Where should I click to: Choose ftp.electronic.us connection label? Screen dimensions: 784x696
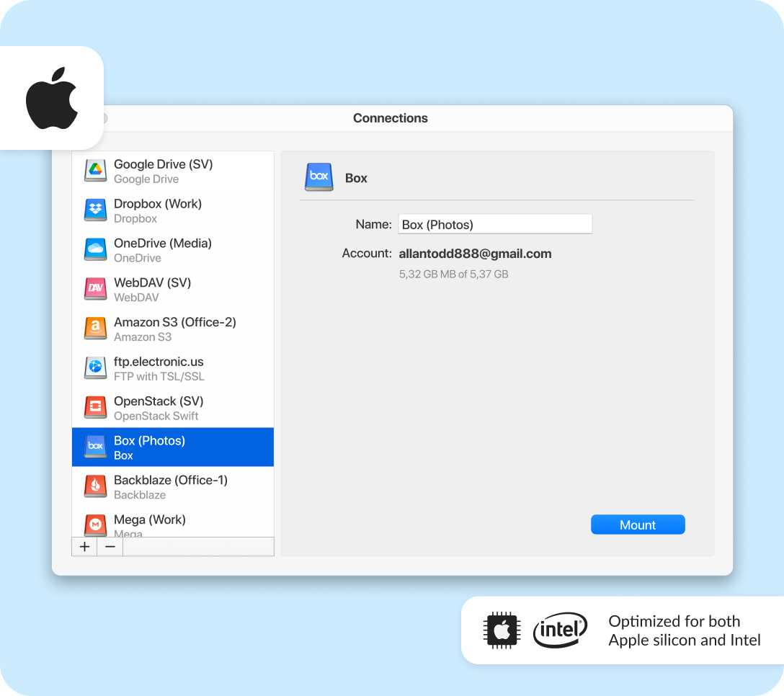159,362
